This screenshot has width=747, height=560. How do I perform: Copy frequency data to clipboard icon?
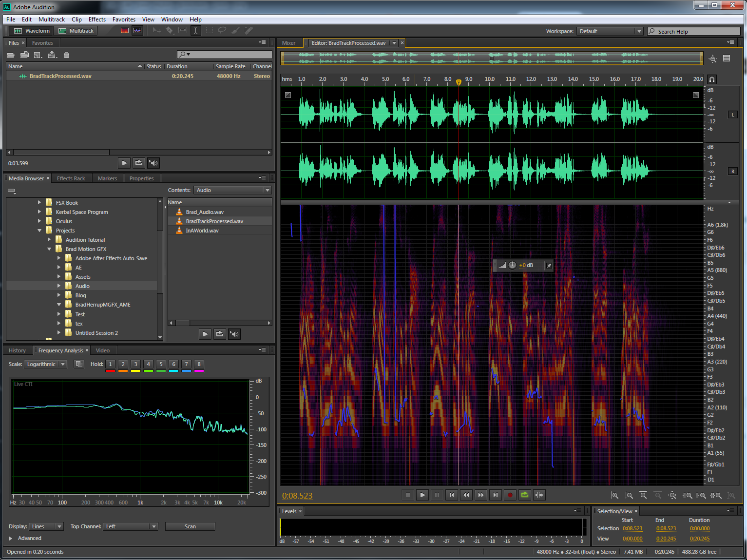79,364
